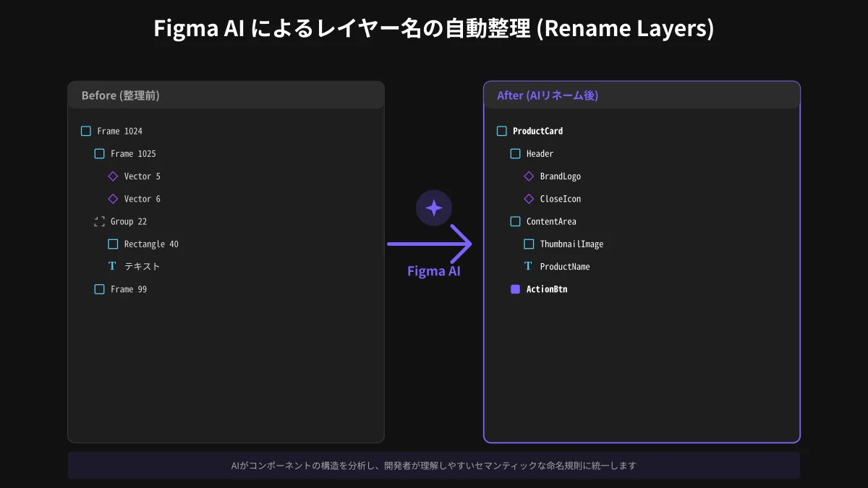868x488 pixels.
Task: Click the Figma AI sparkle icon
Action: tap(434, 208)
